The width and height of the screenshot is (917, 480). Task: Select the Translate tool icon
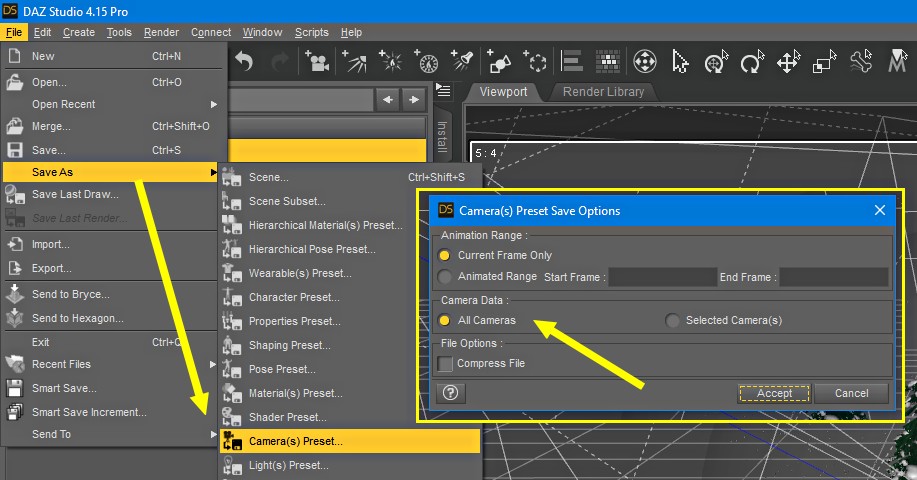click(x=788, y=61)
